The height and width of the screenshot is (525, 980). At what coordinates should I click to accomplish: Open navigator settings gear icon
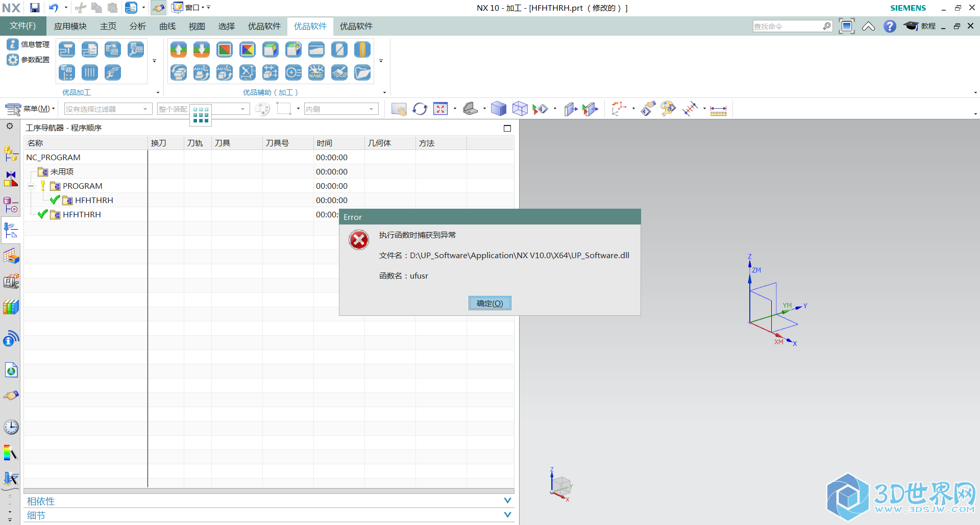pos(10,126)
